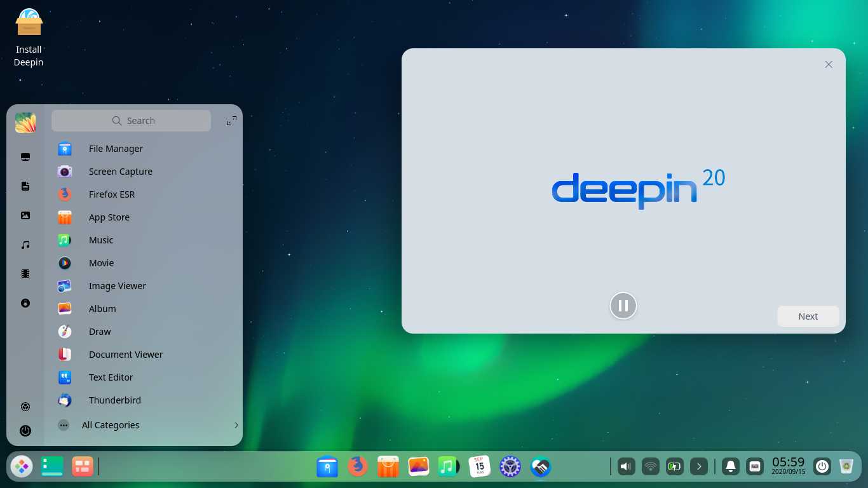Expand All Categories in the launcher
The image size is (868, 488).
pos(111,424)
